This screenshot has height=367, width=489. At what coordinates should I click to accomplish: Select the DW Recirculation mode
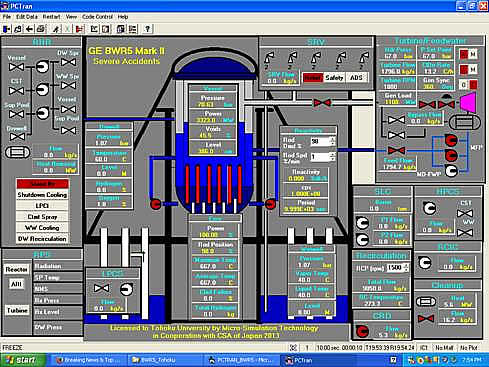tap(43, 239)
